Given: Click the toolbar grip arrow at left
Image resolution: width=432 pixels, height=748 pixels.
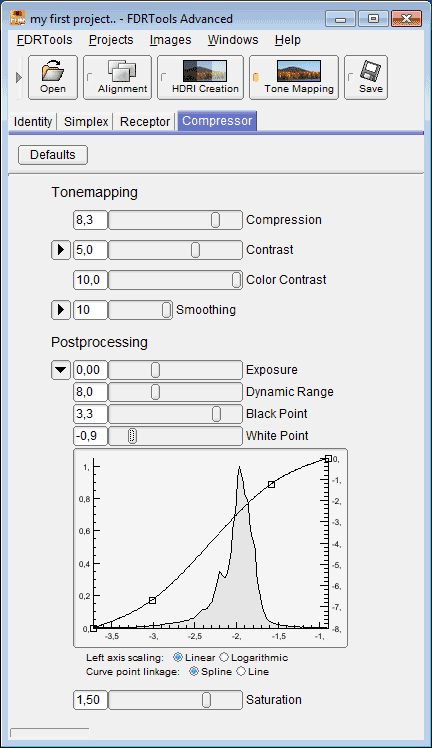Looking at the screenshot, I should pos(19,77).
